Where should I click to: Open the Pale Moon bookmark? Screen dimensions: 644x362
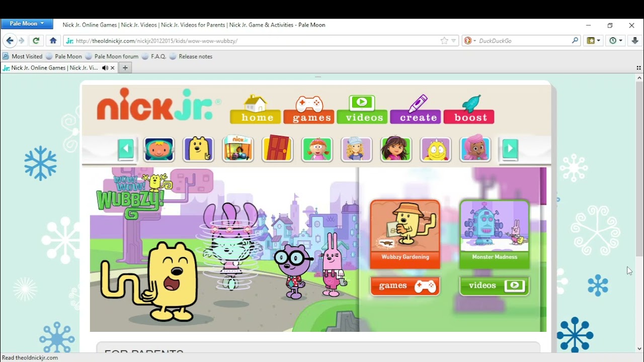click(64, 56)
